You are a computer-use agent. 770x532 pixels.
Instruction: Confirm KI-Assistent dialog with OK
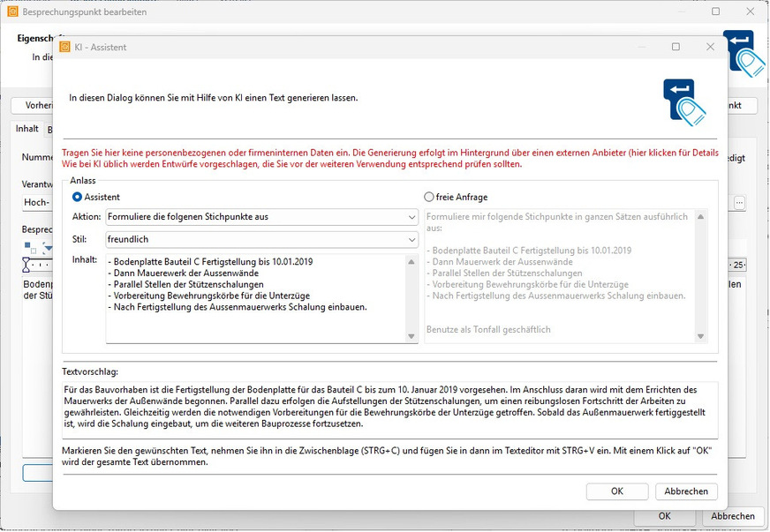click(x=617, y=491)
